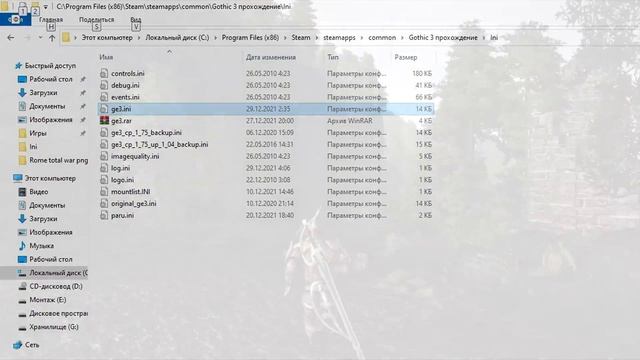
Task: Click common breadcrumb segment
Action: click(382, 38)
